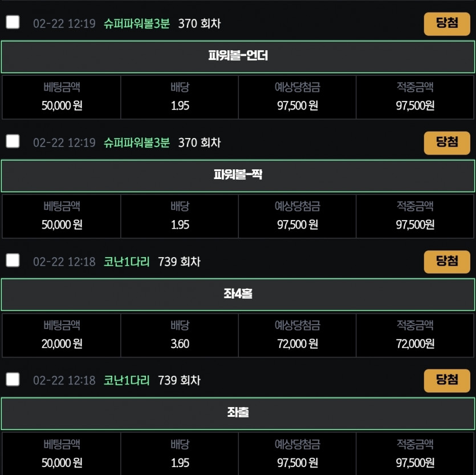The height and width of the screenshot is (475, 476).
Task: Select the 파워볼-짝 bet title bar
Action: (x=238, y=176)
